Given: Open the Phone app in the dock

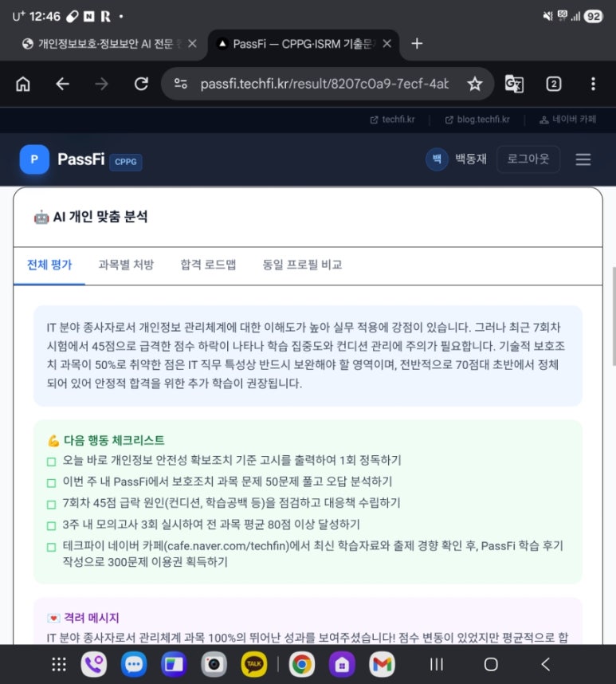Looking at the screenshot, I should click(94, 664).
